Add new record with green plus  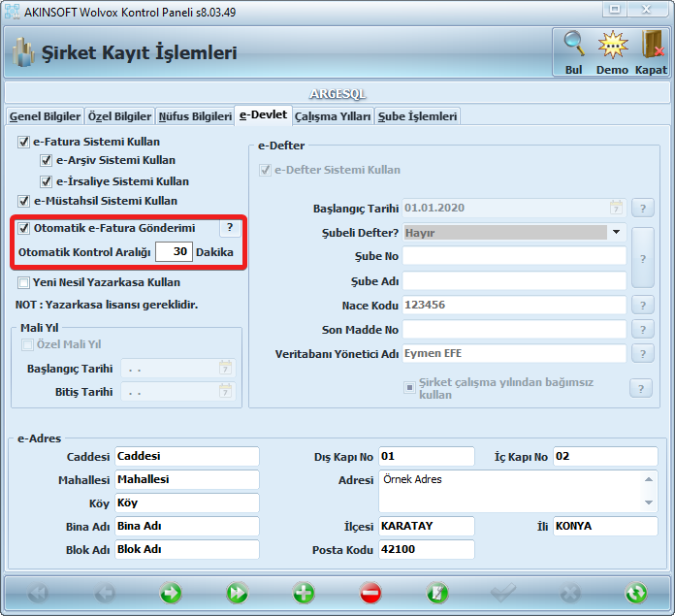[304, 593]
